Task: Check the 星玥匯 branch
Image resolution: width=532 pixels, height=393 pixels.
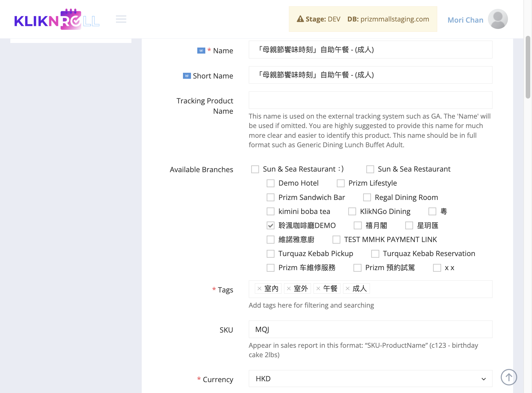Action: 409,225
